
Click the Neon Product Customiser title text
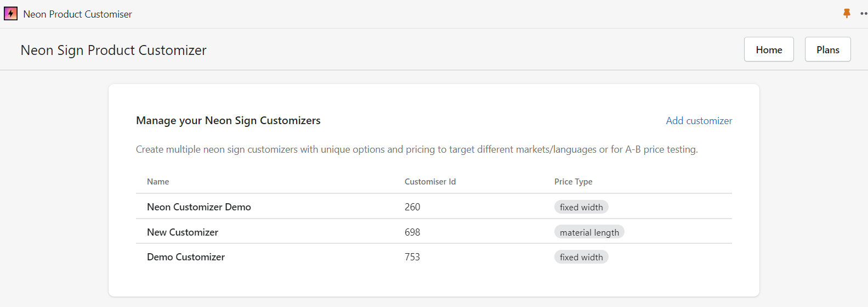coord(77,14)
